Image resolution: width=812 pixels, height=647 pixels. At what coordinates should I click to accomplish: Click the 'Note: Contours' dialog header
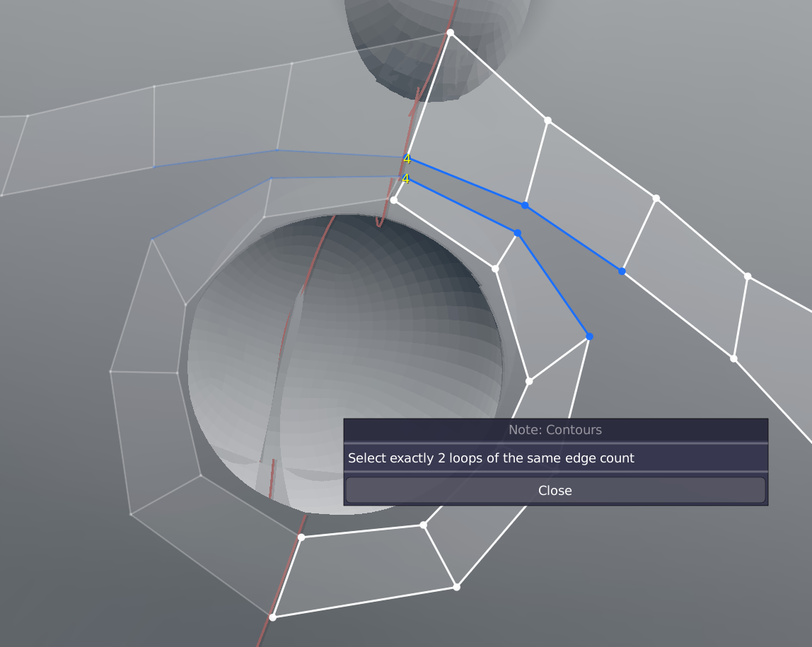click(x=555, y=430)
